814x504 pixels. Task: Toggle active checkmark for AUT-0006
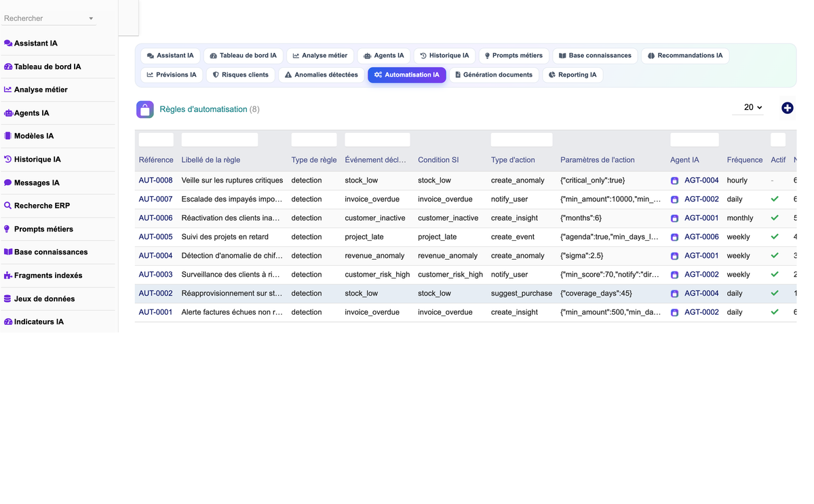click(775, 218)
